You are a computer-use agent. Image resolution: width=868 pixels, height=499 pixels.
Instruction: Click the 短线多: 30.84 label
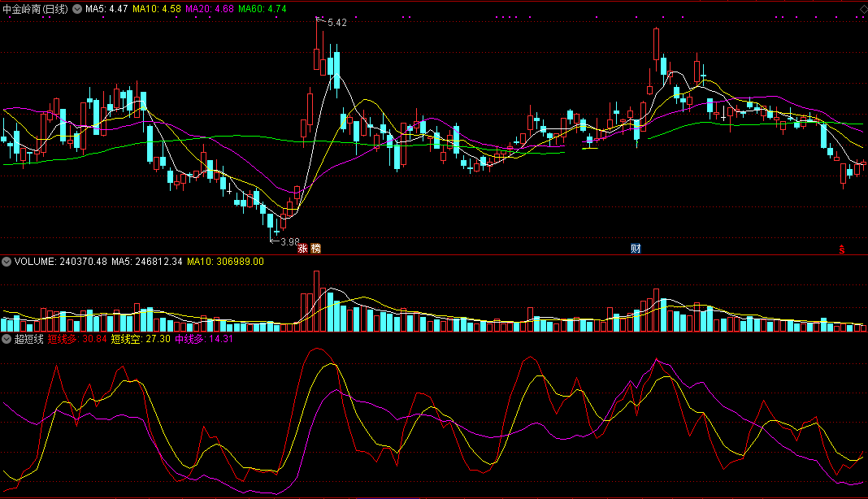click(77, 339)
